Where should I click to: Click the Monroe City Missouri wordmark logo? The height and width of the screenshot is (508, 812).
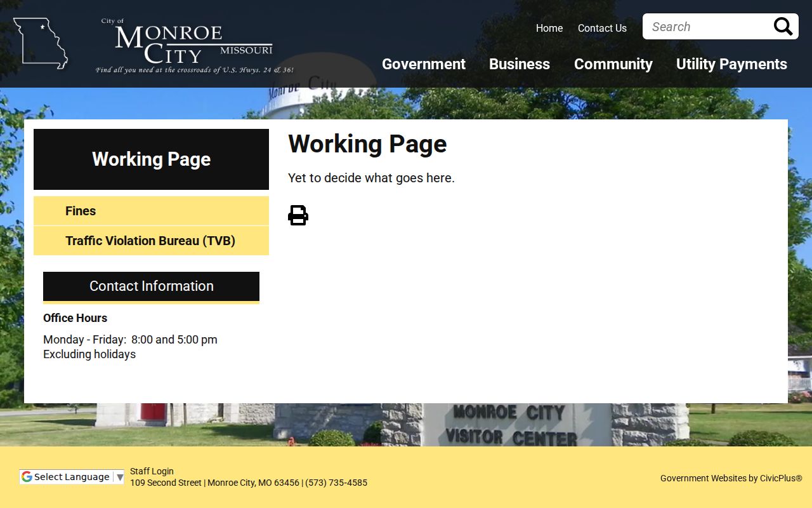194,46
